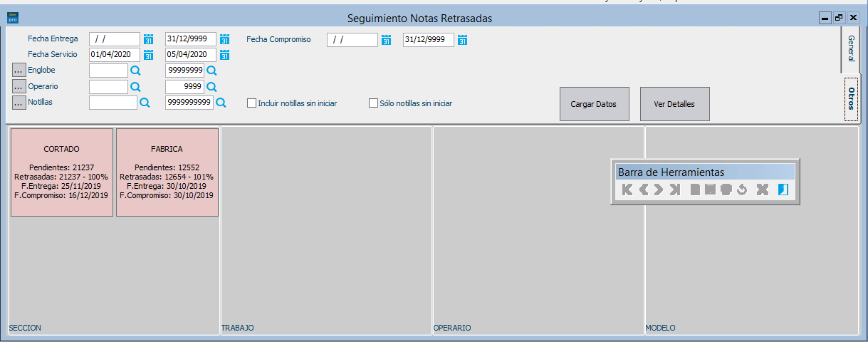Select the CORTADO section card
The image size is (868, 342).
tap(61, 172)
